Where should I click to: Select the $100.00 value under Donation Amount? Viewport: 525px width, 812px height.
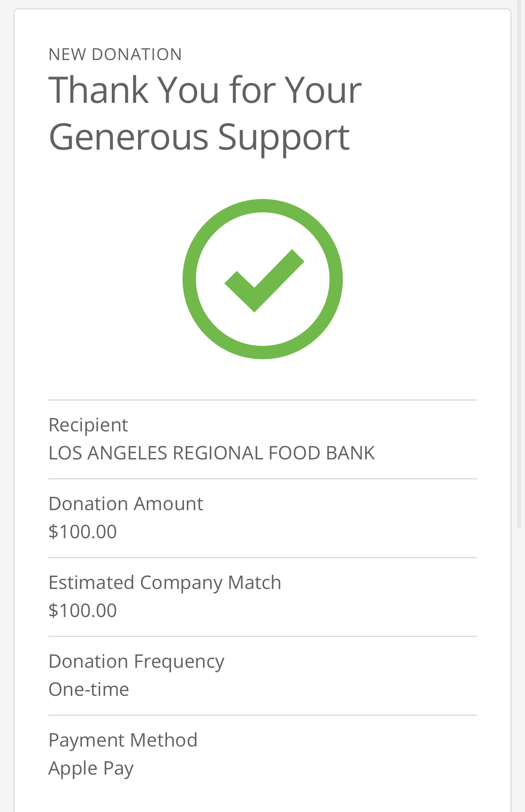click(x=83, y=532)
